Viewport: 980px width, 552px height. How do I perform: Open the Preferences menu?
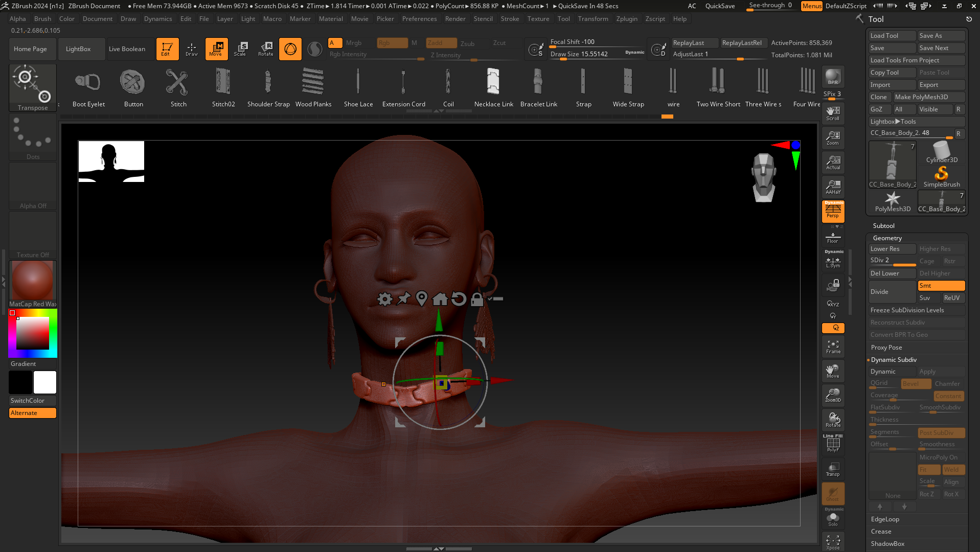click(x=419, y=19)
